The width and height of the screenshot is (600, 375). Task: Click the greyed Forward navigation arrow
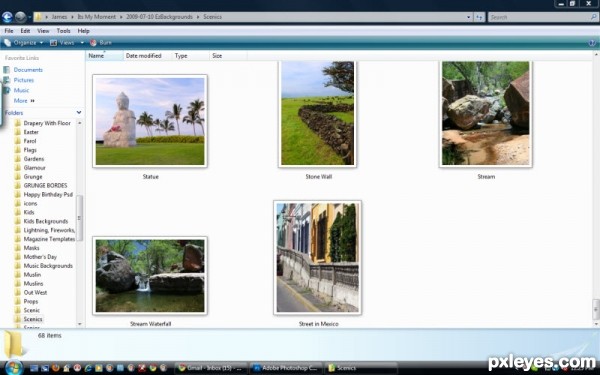(x=20, y=17)
